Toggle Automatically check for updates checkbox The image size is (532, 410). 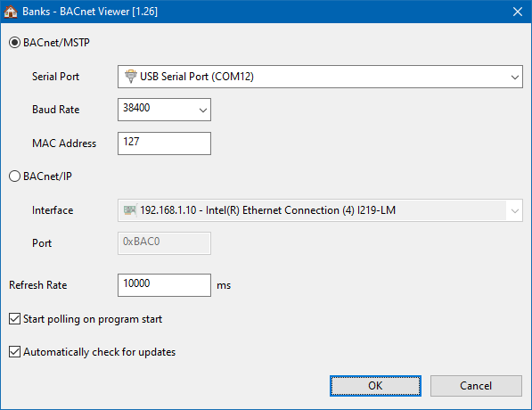point(14,352)
